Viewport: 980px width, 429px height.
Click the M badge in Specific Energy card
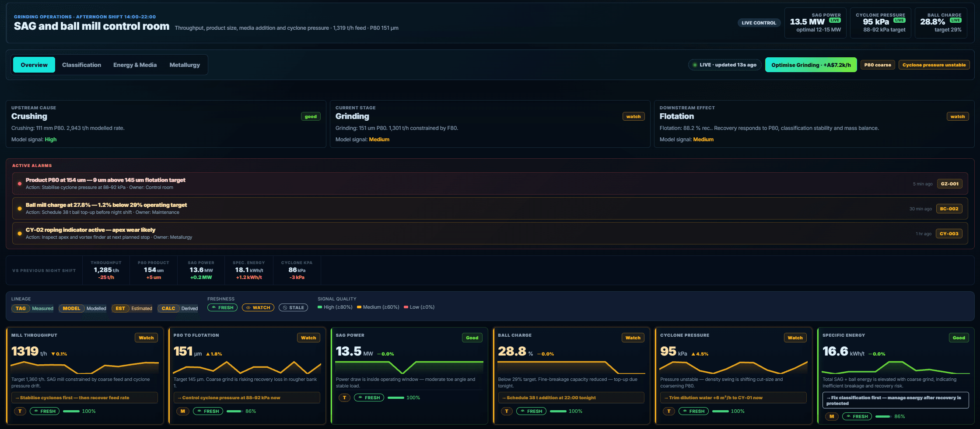coord(832,416)
